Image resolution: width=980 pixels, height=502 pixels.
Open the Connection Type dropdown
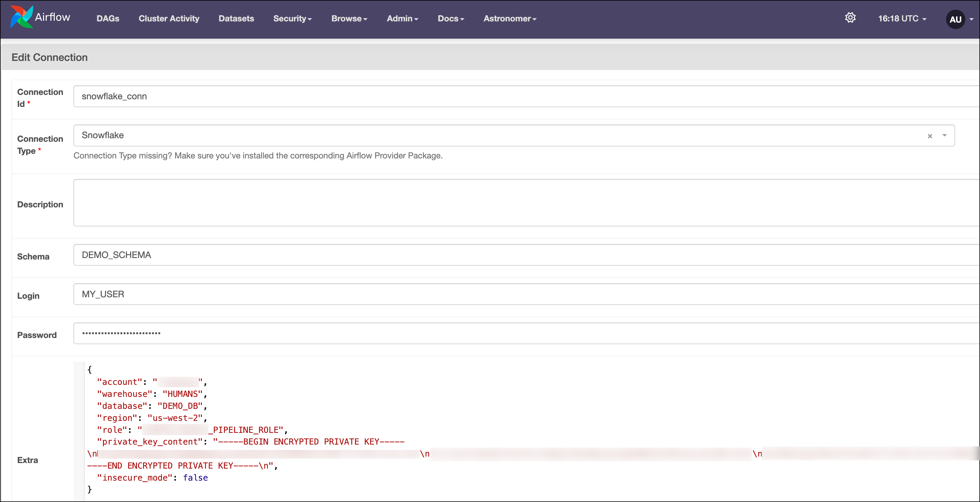coord(945,136)
